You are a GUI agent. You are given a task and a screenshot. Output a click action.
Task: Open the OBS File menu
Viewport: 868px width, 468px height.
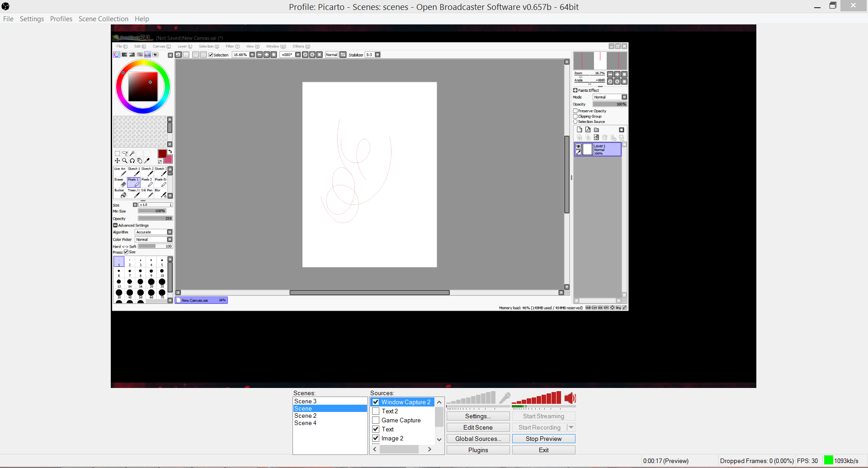[x=8, y=19]
